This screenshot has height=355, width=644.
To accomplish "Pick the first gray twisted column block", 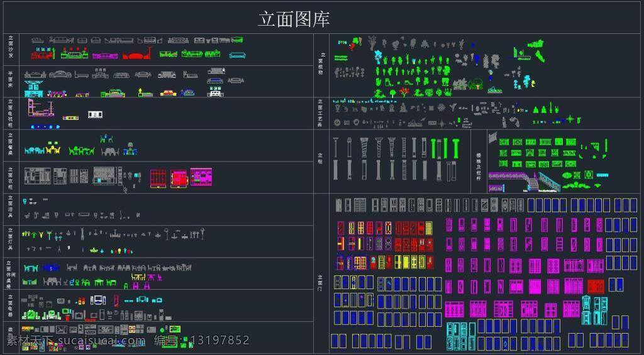I will [364, 148].
